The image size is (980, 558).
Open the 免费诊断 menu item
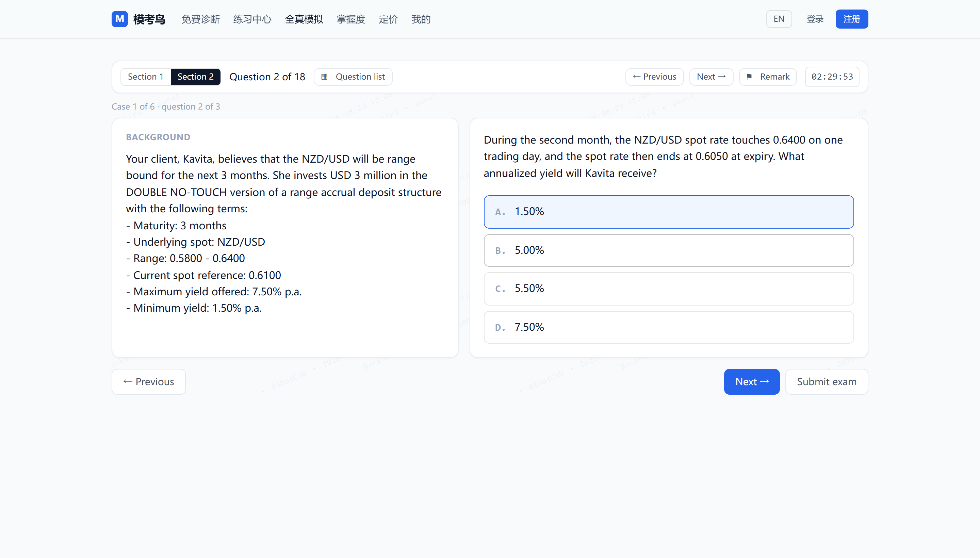point(200,19)
